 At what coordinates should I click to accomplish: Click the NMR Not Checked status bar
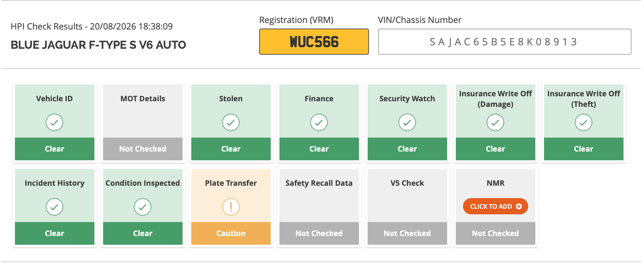495,233
